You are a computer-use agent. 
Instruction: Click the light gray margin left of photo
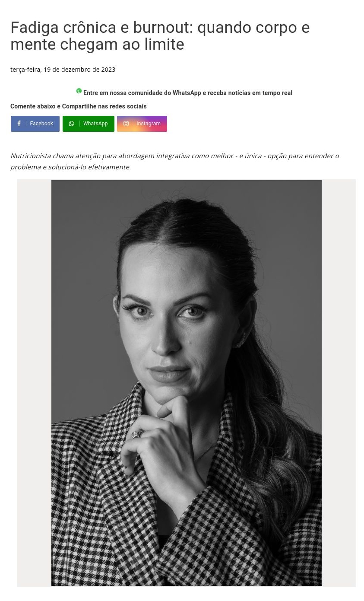coord(34,383)
